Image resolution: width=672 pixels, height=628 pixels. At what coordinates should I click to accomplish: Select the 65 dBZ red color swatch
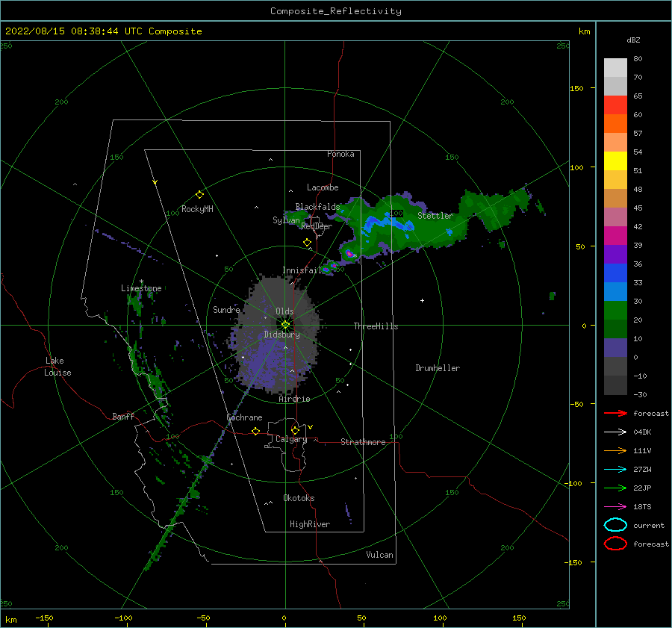click(x=615, y=105)
